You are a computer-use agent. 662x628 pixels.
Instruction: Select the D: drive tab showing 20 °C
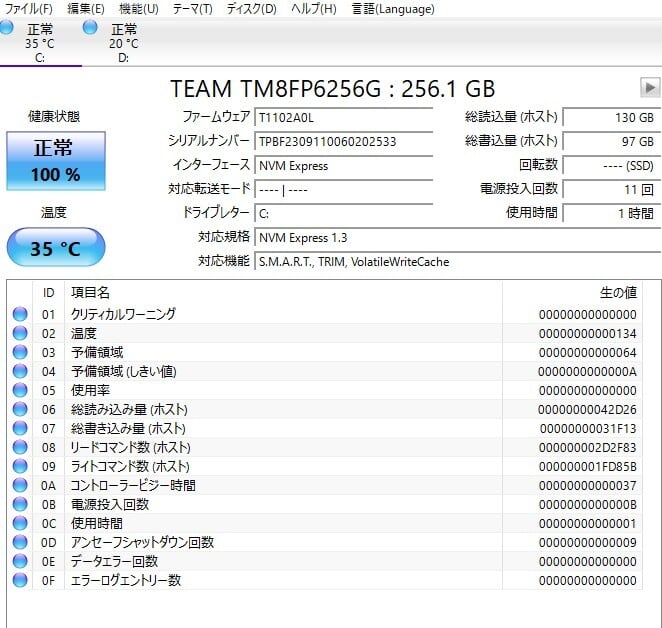pos(123,43)
